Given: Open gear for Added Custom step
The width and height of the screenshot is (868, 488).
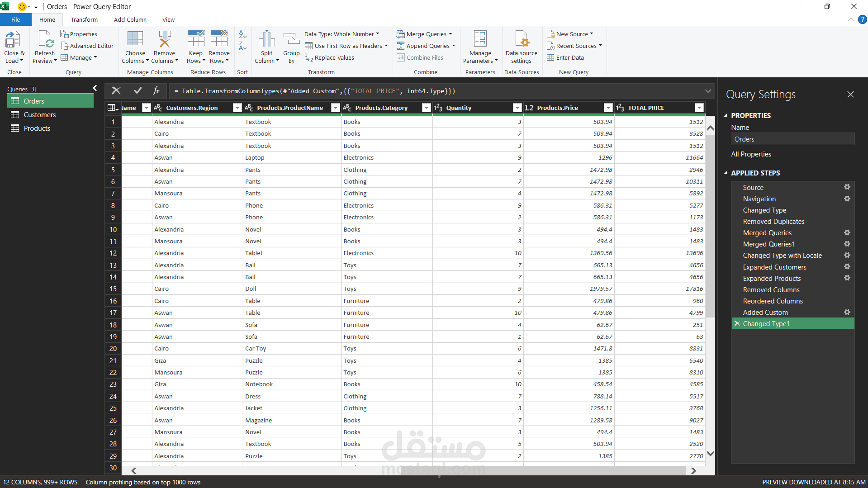Looking at the screenshot, I should pyautogui.click(x=847, y=312).
